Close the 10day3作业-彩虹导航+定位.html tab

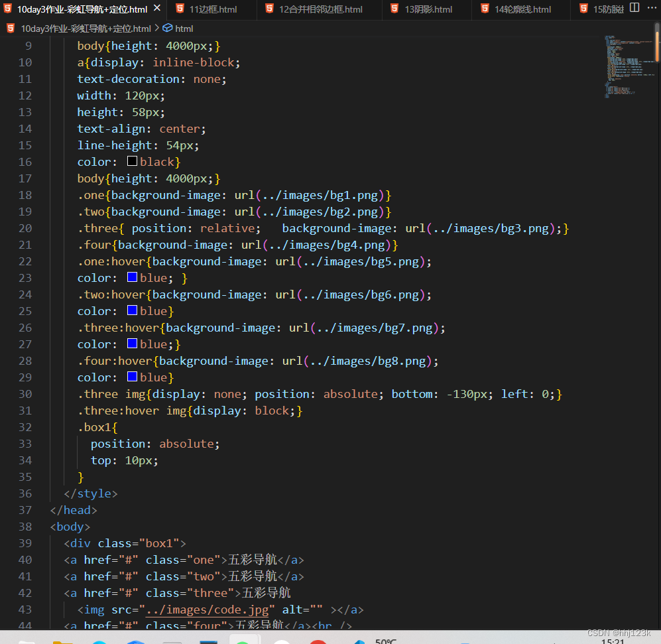157,8
